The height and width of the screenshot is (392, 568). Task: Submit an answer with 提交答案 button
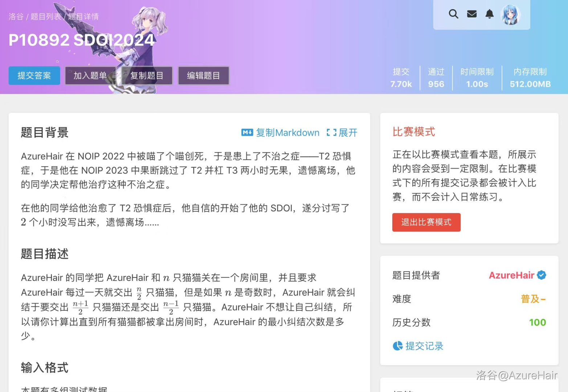coord(34,75)
